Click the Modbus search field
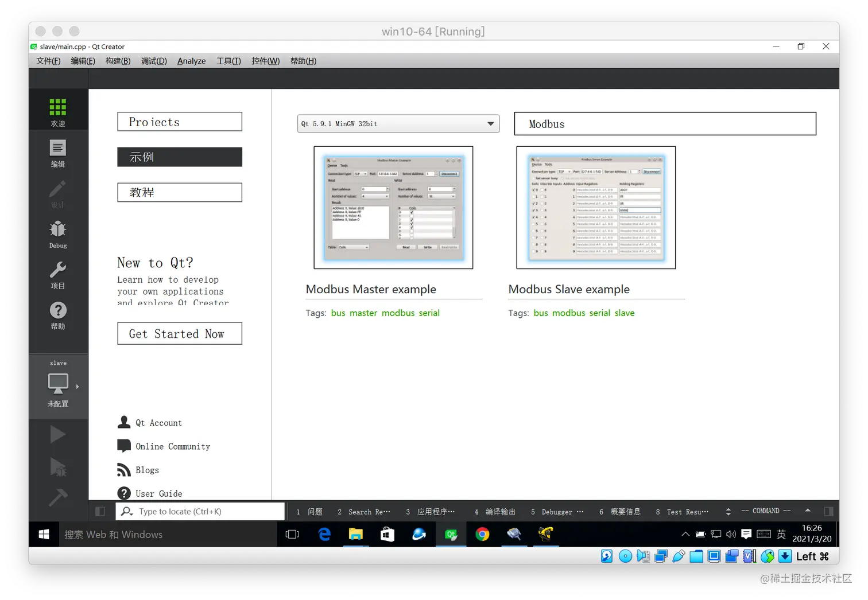868x600 pixels. pos(665,124)
